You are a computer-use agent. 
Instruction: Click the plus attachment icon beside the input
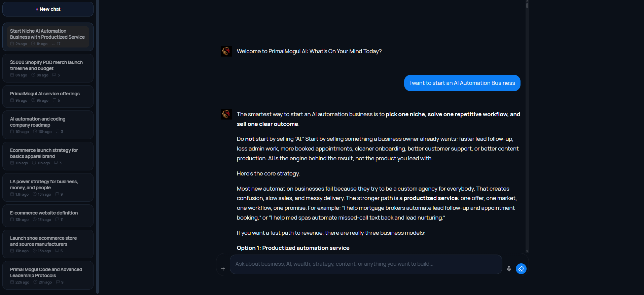(223, 269)
